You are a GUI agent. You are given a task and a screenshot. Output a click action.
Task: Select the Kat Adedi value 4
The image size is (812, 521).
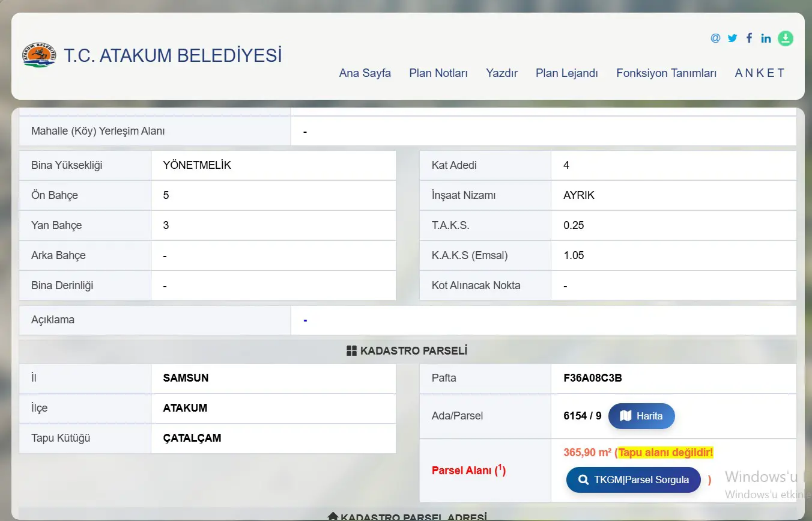coord(566,165)
